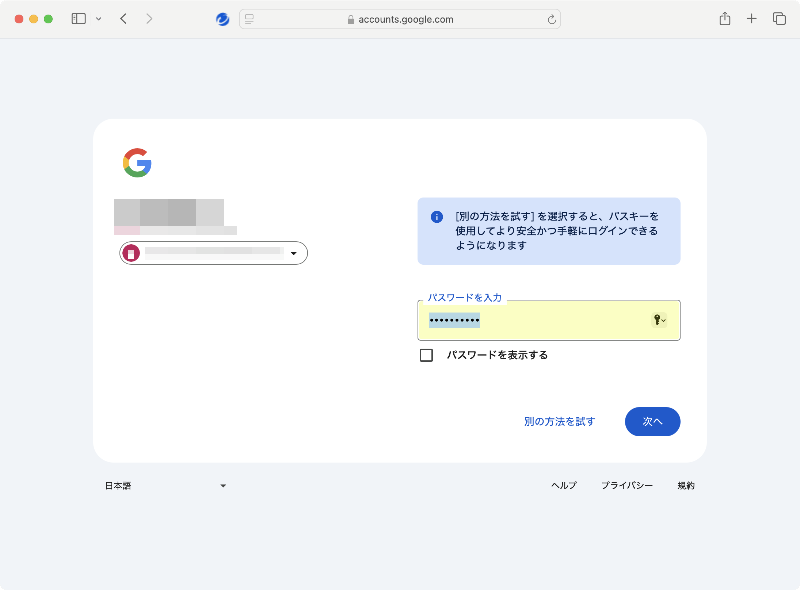Open the Share menu icon
The image size is (800, 590).
(x=725, y=19)
